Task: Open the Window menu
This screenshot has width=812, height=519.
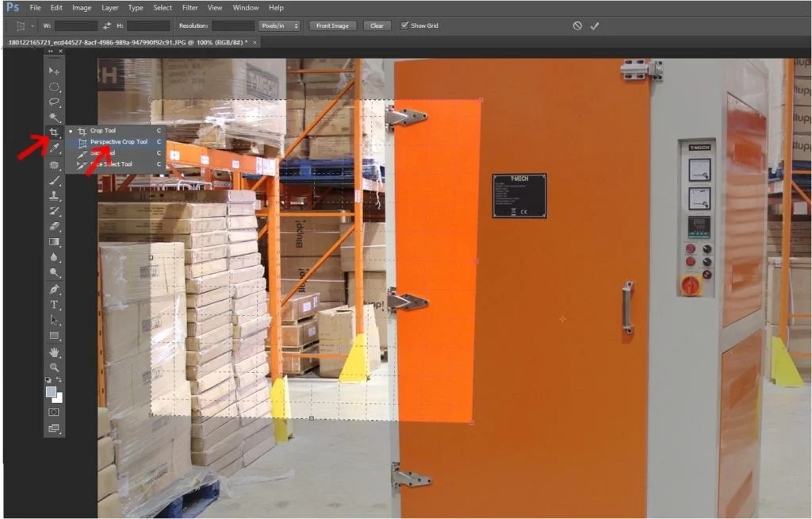Action: coord(246,8)
